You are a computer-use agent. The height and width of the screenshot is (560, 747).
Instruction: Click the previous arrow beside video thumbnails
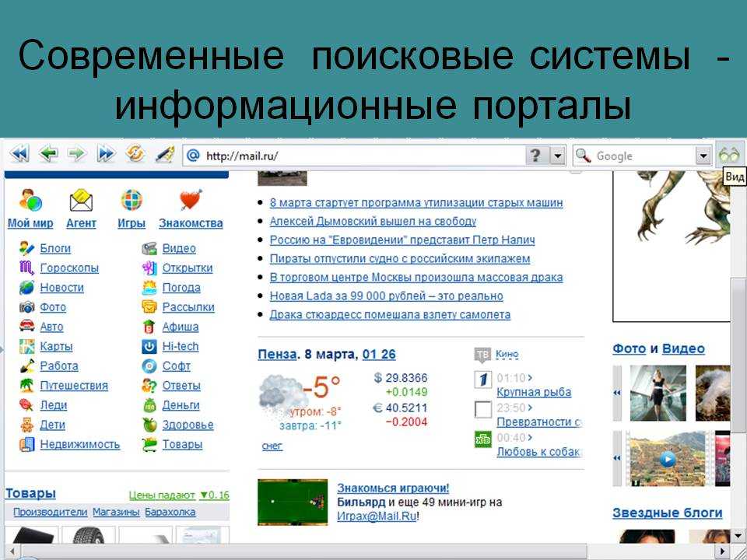[617, 458]
